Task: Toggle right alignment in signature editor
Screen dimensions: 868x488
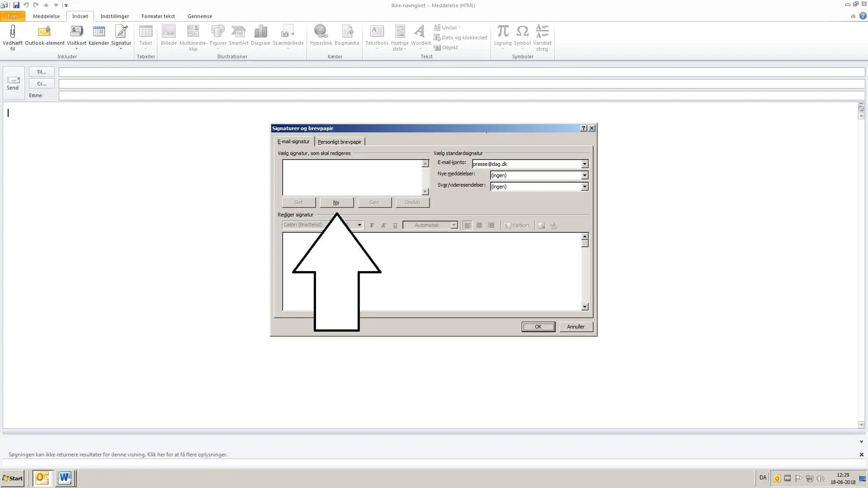Action: coord(491,225)
